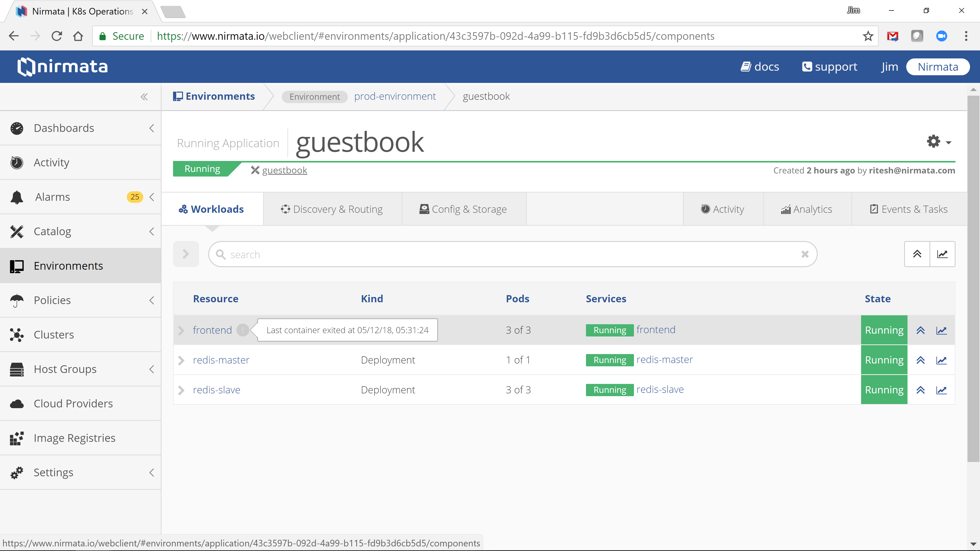
Task: Click the guestbook breadcrumb text
Action: (486, 97)
